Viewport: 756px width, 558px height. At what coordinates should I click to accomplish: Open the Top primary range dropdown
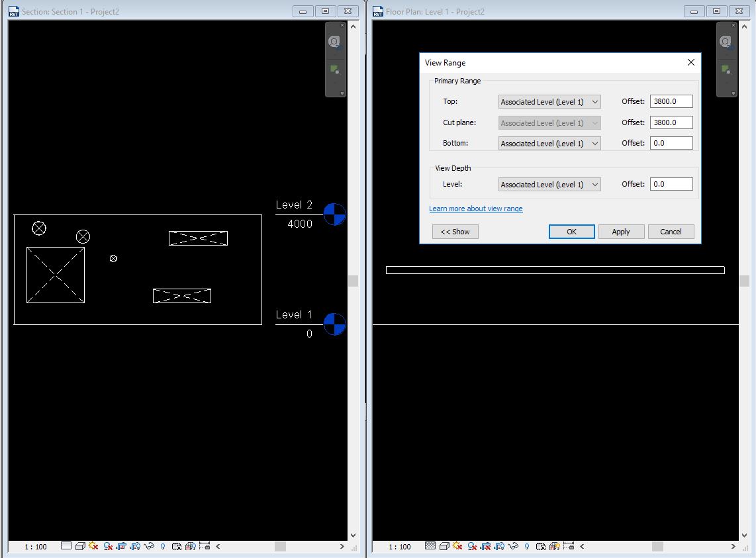coord(549,101)
